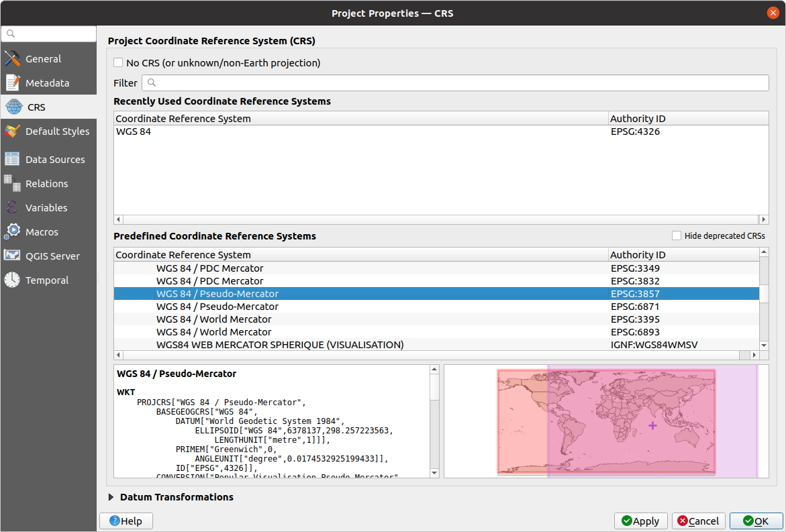Click the Macros gear icon

[12, 232]
